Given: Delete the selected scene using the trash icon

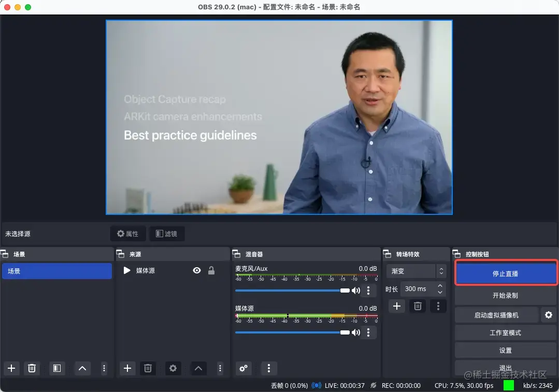Looking at the screenshot, I should click(32, 368).
